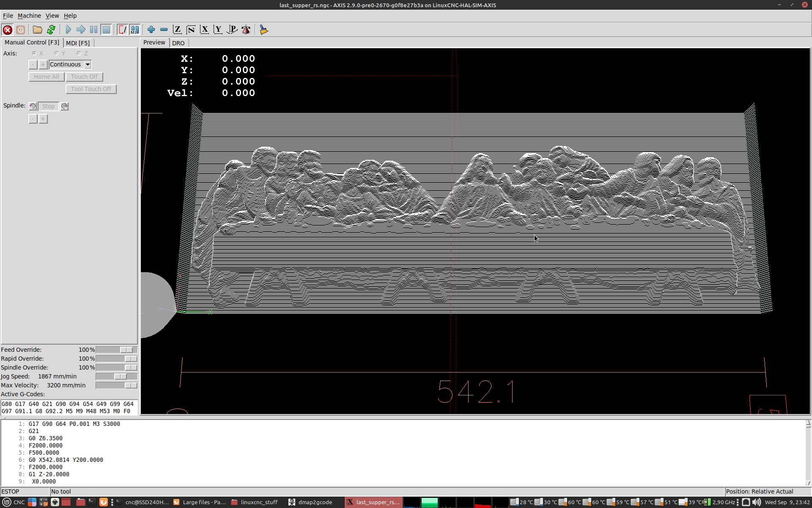Switch to the MDI [F5] tab
Viewport: 812px width, 508px height.
pyautogui.click(x=78, y=43)
